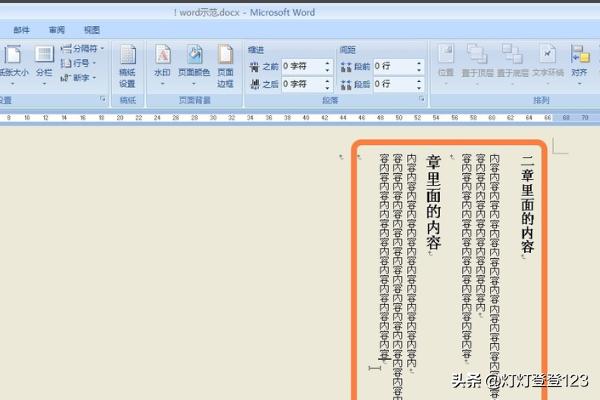Open the 纸张大小 paper size menu
This screenshot has width=600, height=400.
coord(14,65)
